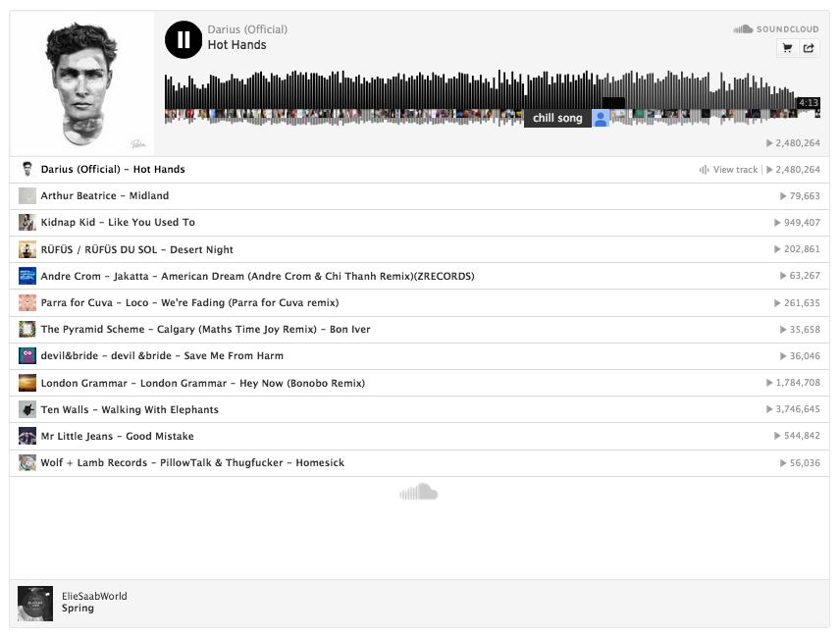Click the devil&bride track thumbnail icon
The width and height of the screenshot is (840, 637).
27,356
